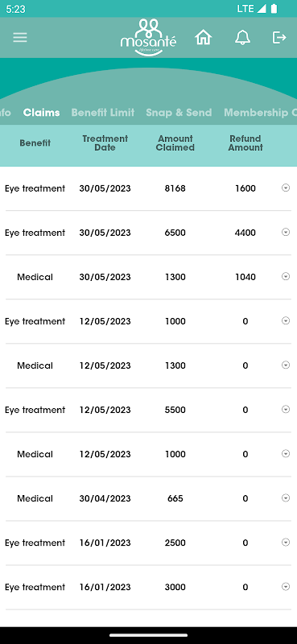The width and height of the screenshot is (297, 644).
Task: Tap the Amount Claimed column header
Action: [x=175, y=143]
